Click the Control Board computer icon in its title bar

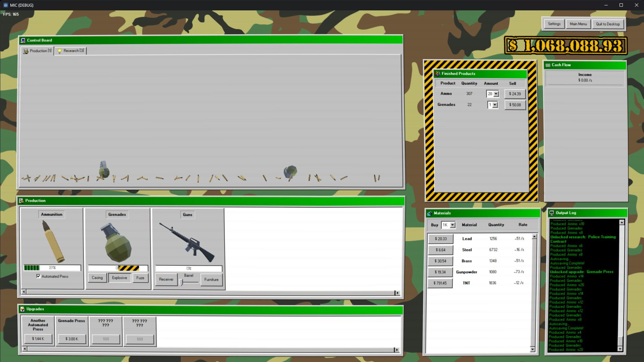click(23, 40)
